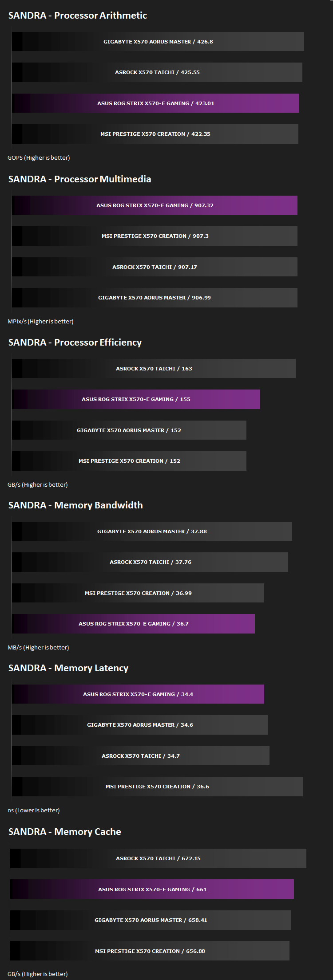
Task: Click the MSI Prestige X570 Creation 36.6 bar
Action: pos(157,787)
